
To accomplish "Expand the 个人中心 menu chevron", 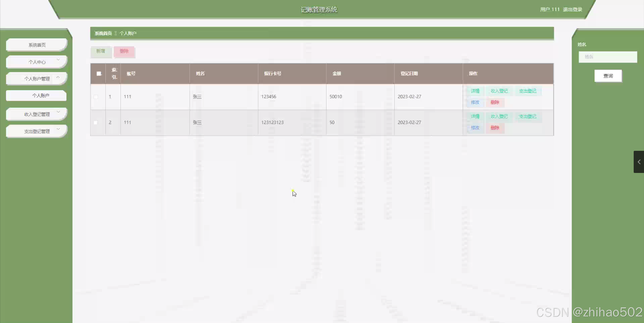I will pyautogui.click(x=58, y=60).
